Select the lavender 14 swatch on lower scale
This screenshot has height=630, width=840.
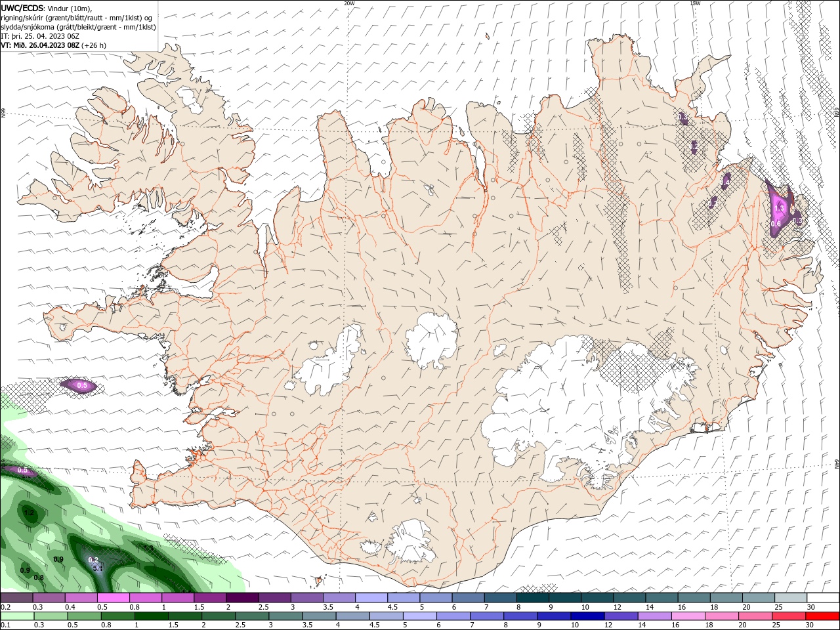pos(654,616)
